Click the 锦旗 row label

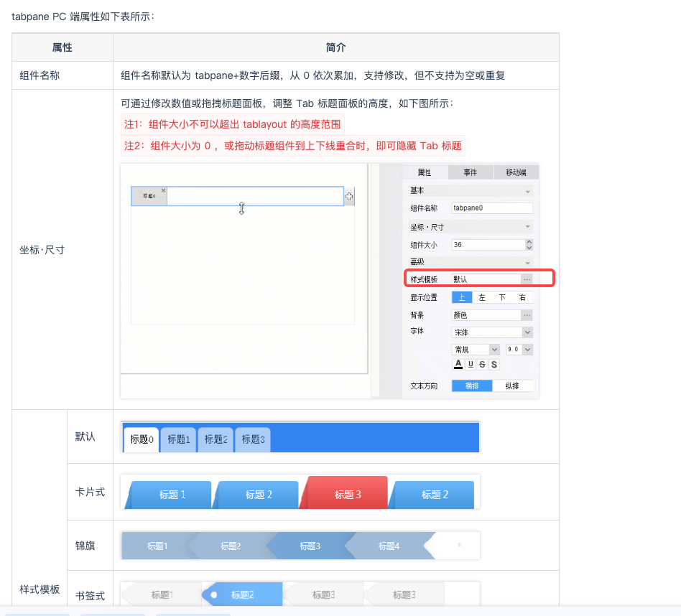(x=85, y=546)
